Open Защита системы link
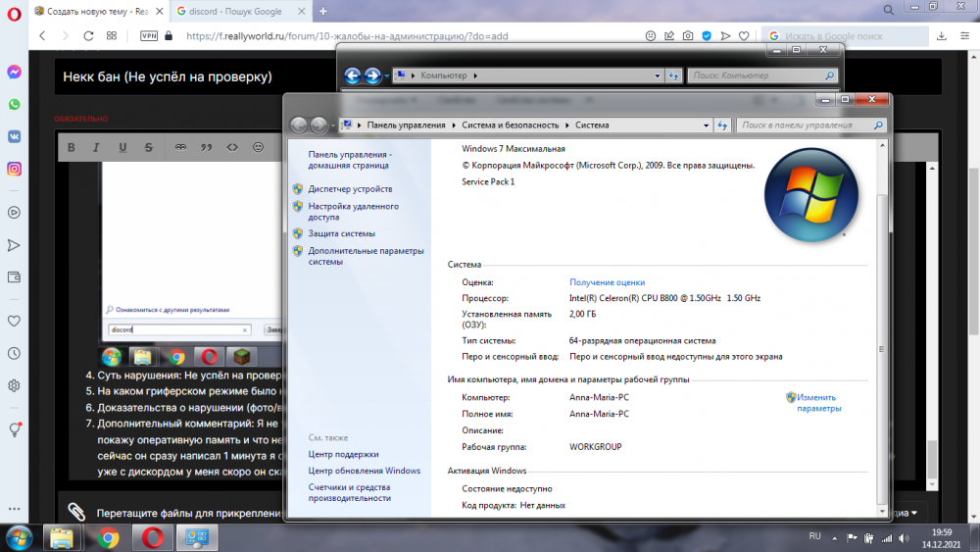 pyautogui.click(x=341, y=233)
